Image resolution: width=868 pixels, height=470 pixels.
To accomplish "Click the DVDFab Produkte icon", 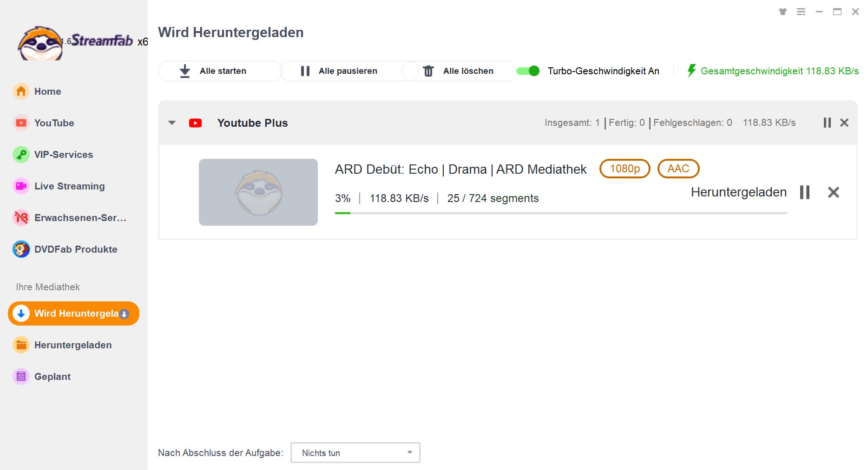I will pos(21,249).
